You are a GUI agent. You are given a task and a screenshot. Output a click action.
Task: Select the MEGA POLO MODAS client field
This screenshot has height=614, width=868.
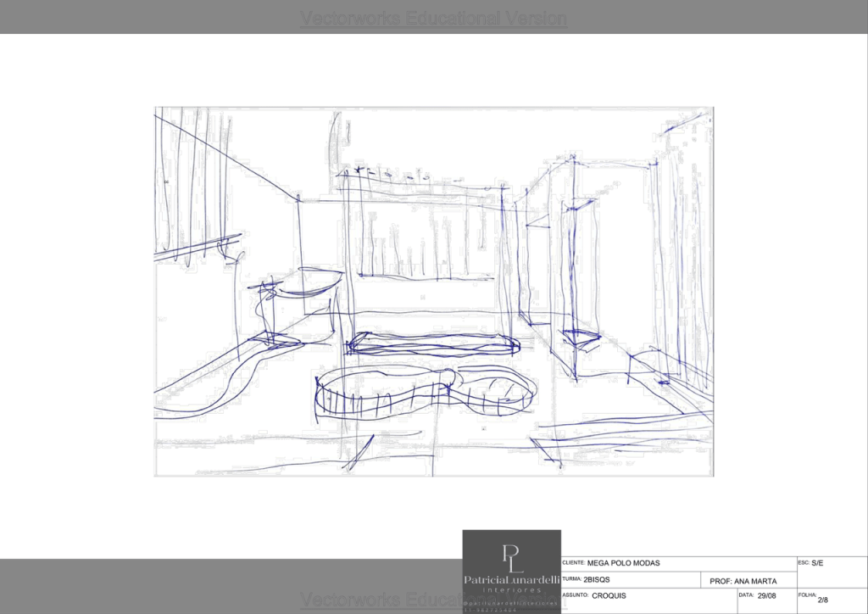[x=623, y=563]
